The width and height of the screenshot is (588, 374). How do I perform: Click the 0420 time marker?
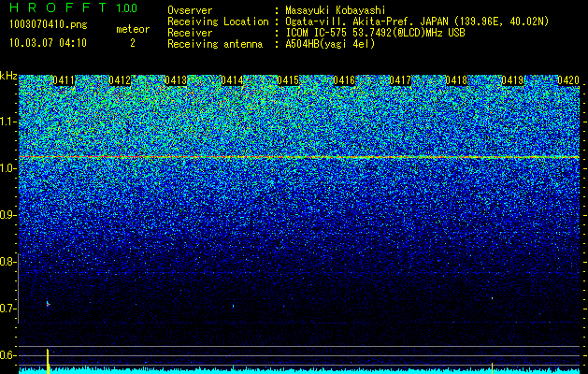pyautogui.click(x=568, y=80)
